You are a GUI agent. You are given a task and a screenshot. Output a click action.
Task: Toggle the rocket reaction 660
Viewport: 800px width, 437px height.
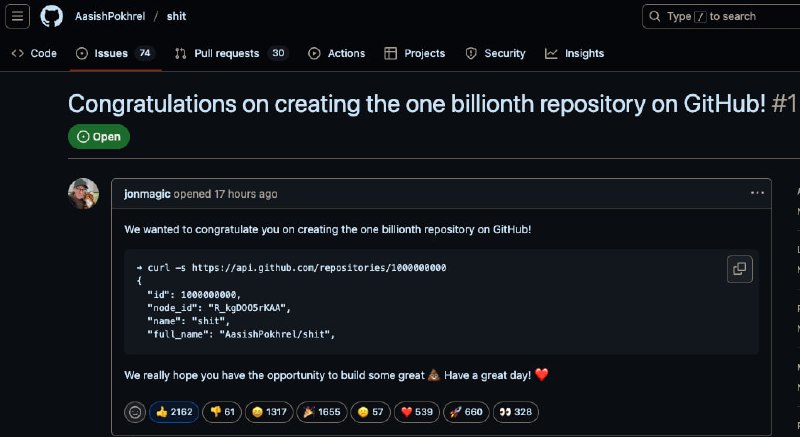pos(466,412)
